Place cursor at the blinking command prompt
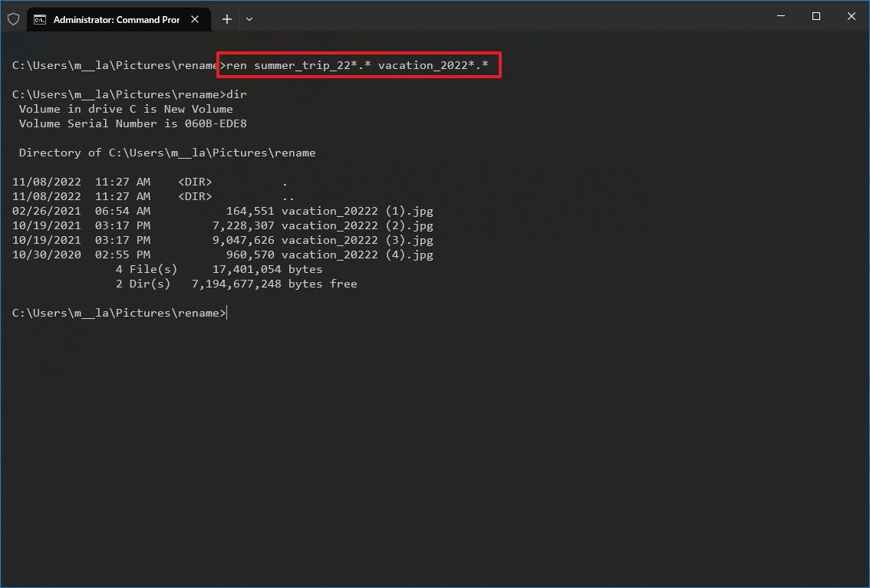The image size is (870, 588). (x=225, y=312)
